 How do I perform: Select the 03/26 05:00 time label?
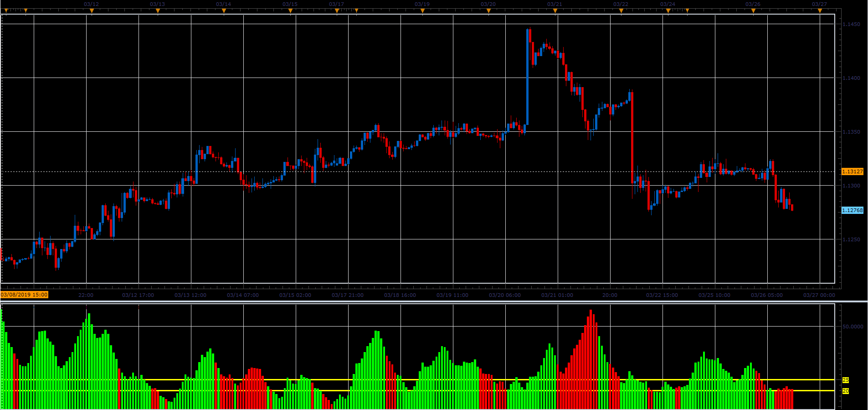coord(767,295)
